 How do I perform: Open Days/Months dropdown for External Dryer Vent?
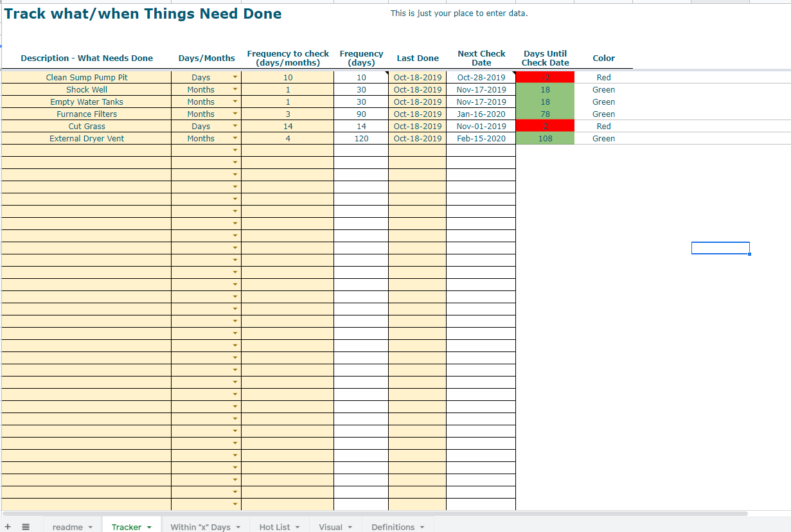point(235,138)
